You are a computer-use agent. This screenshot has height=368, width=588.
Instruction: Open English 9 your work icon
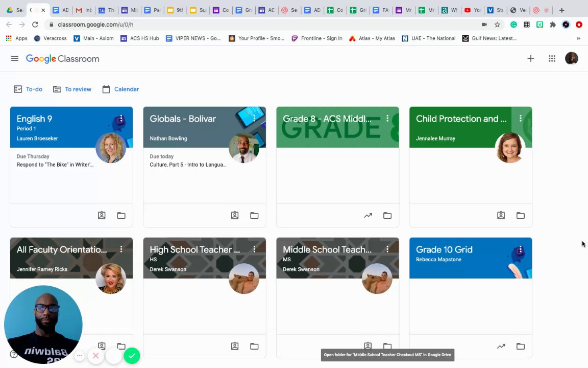tap(102, 216)
